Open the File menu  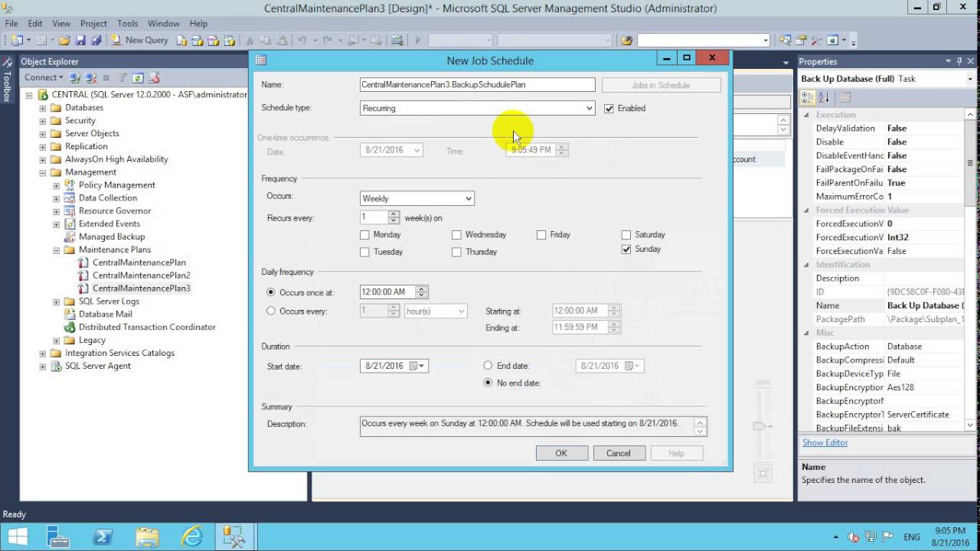tap(11, 24)
